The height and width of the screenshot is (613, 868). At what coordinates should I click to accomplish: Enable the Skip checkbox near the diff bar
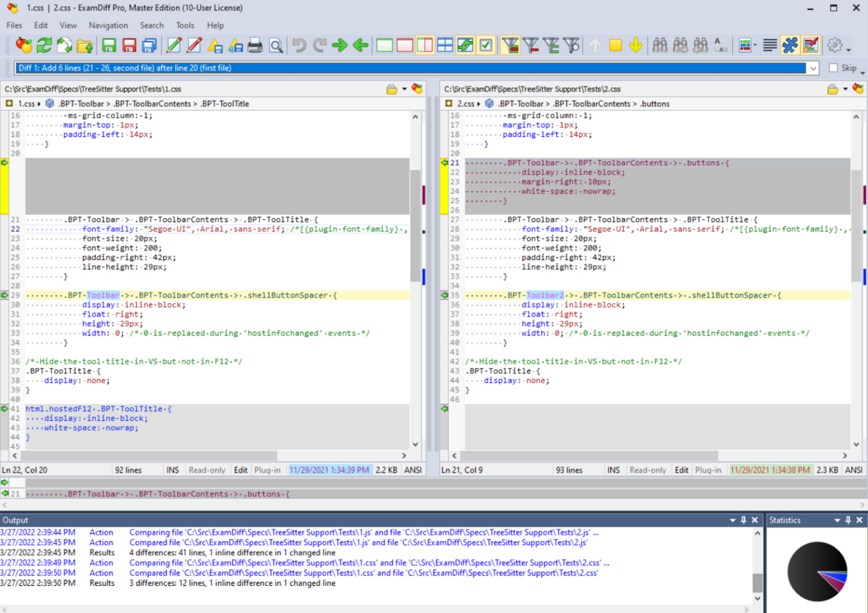[x=833, y=67]
